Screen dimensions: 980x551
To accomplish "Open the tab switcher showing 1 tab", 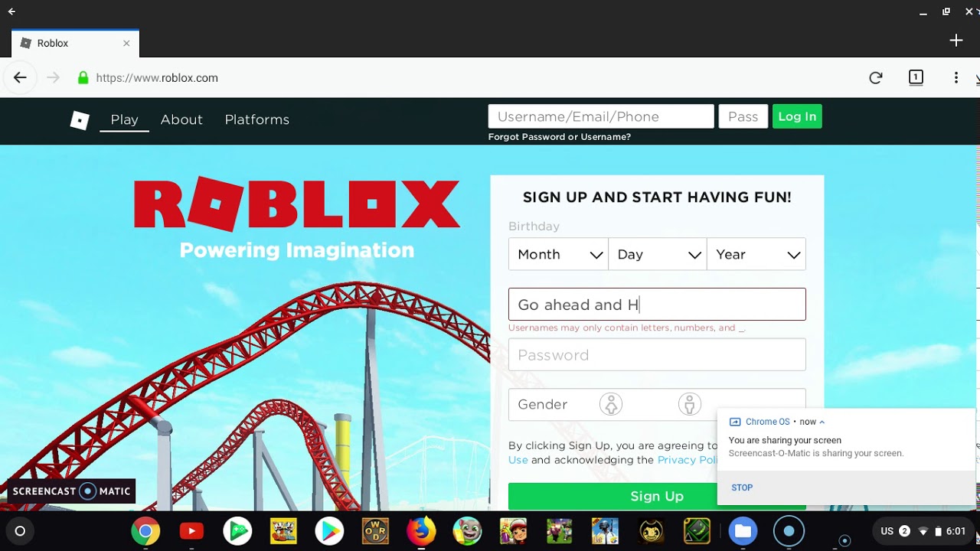I will (x=916, y=77).
